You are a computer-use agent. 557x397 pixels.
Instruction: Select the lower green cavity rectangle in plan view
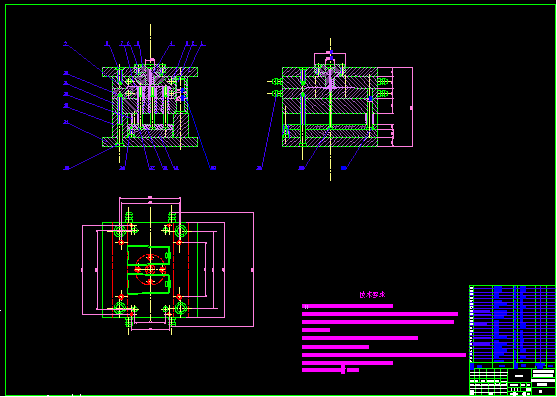[x=149, y=284]
